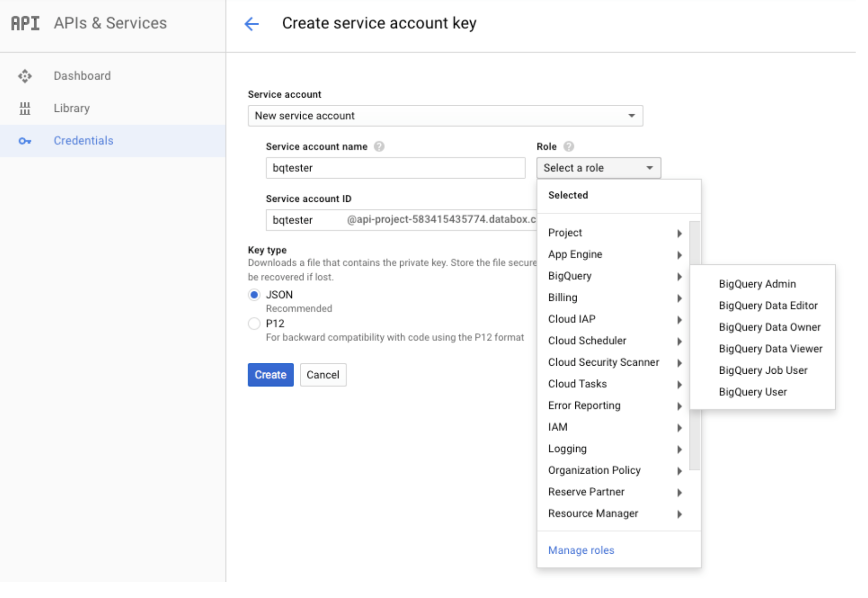Open the Select a role dropdown
The image size is (868, 598).
click(x=598, y=168)
